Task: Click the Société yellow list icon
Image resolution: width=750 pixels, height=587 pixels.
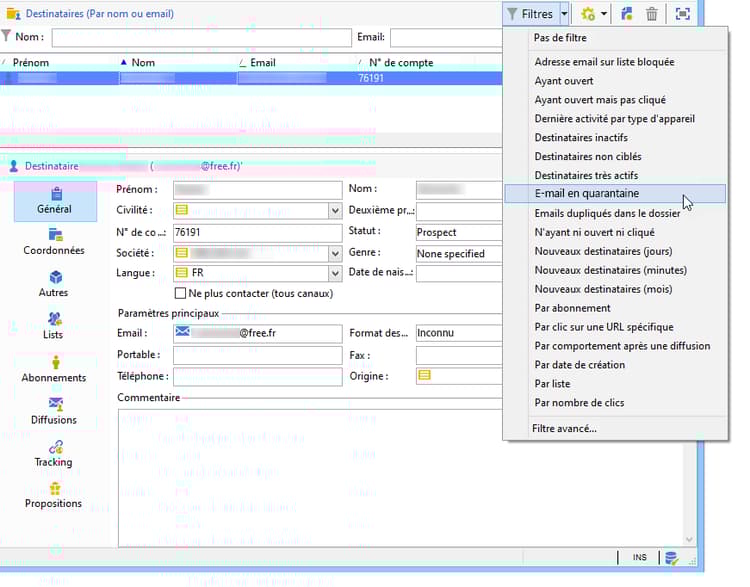Action: 181,252
